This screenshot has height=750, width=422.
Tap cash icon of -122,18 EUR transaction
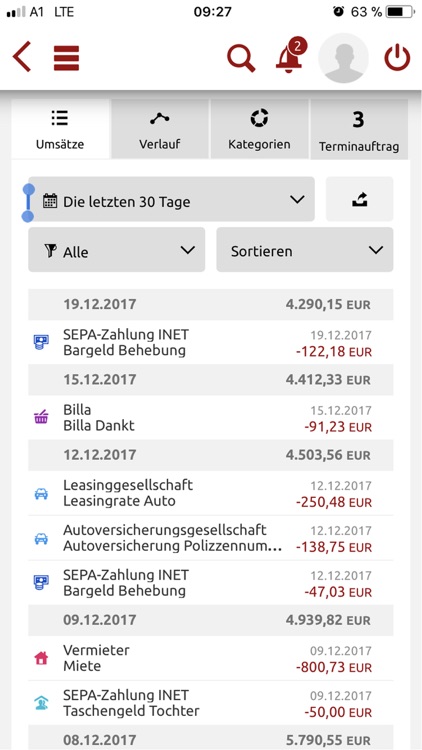click(x=41, y=342)
